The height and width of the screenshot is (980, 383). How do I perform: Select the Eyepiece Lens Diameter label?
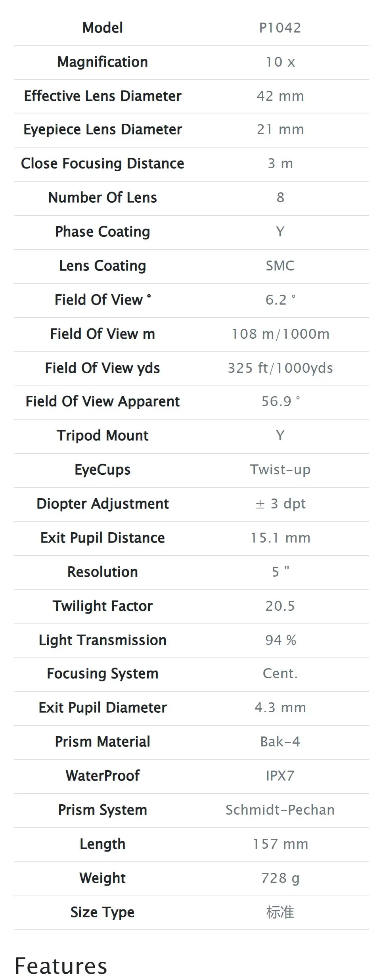[x=103, y=129]
